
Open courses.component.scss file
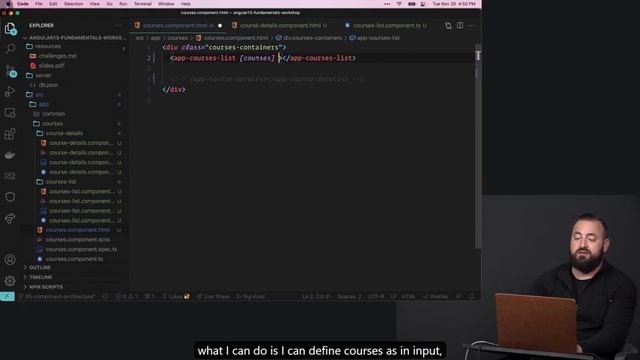[x=78, y=240]
